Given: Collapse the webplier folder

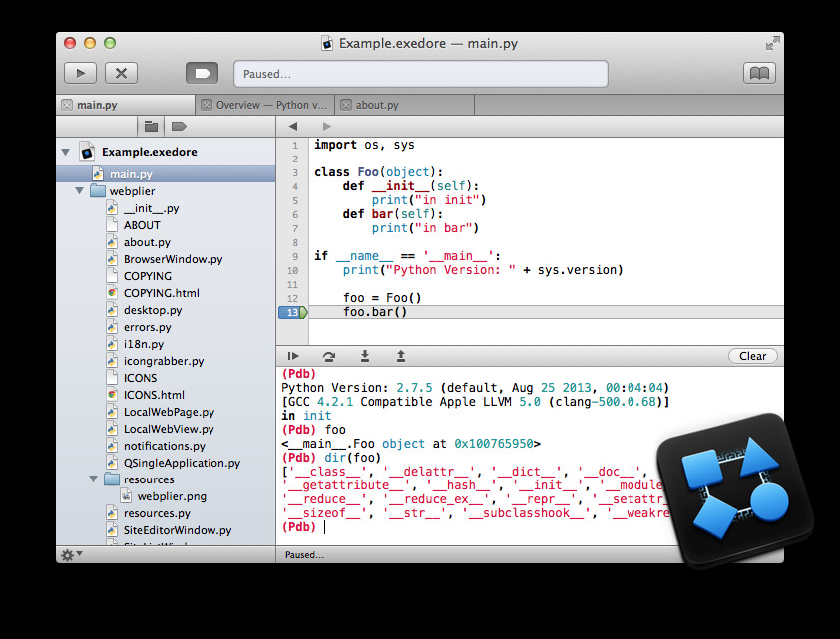Looking at the screenshot, I should 79,191.
